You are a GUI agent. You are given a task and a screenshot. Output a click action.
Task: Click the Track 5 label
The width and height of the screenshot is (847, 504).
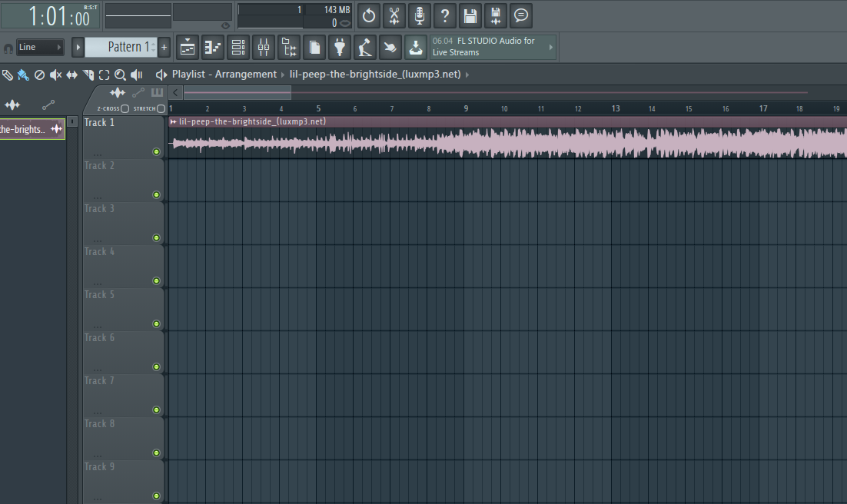click(x=99, y=295)
